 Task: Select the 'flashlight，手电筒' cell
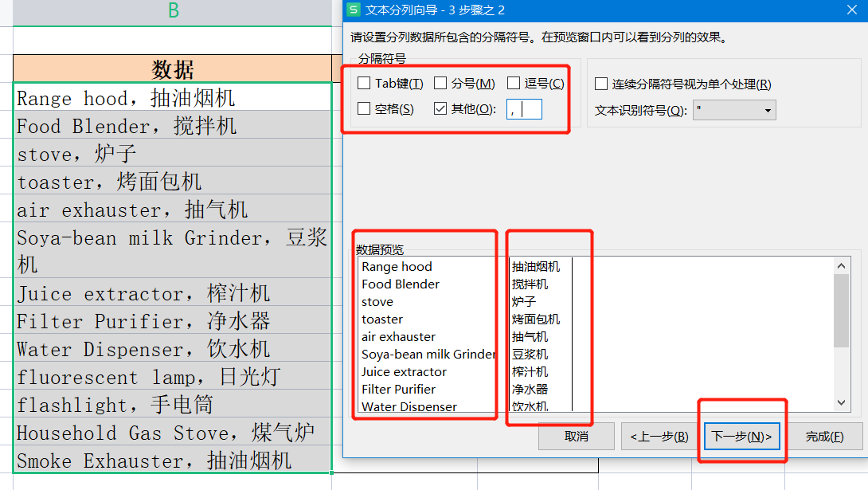click(x=173, y=403)
